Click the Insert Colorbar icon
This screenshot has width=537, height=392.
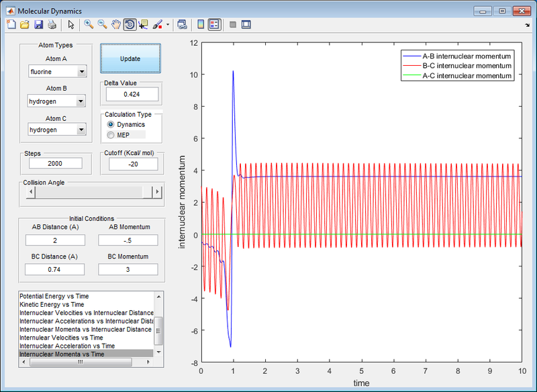(201, 24)
